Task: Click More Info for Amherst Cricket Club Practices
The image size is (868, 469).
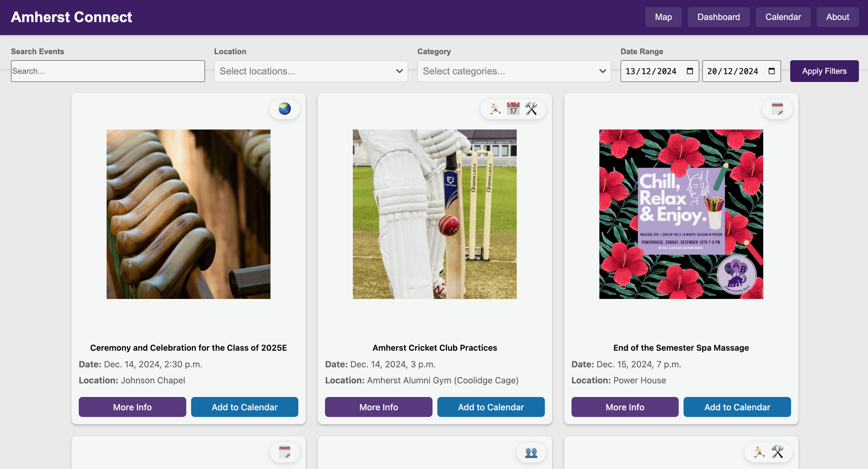Action: [378, 407]
